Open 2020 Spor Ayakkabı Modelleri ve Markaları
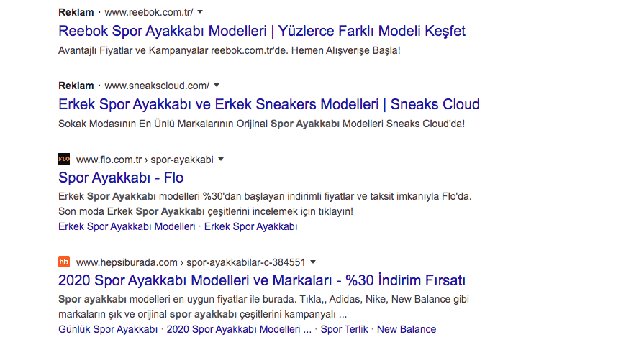 262,280
